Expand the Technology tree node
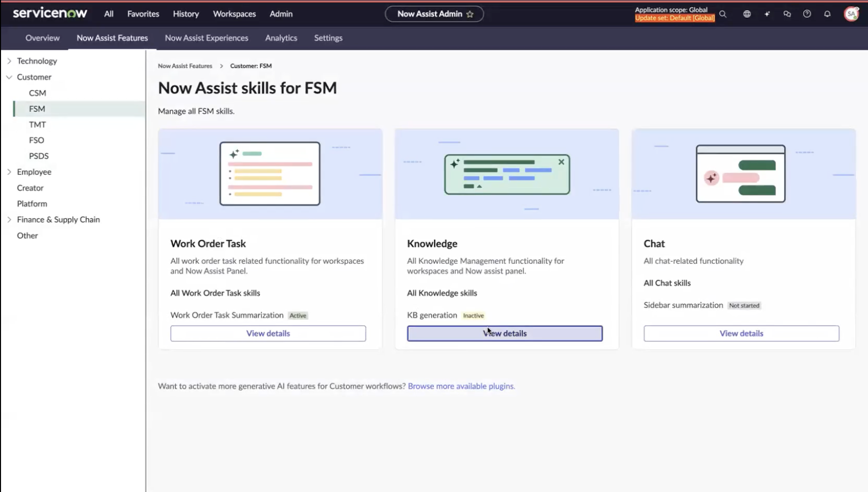868x492 pixels. tap(9, 61)
